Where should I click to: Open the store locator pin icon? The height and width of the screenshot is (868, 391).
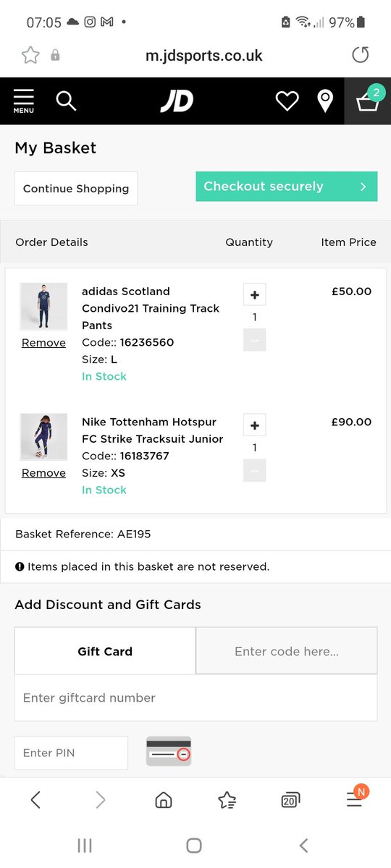click(x=326, y=101)
